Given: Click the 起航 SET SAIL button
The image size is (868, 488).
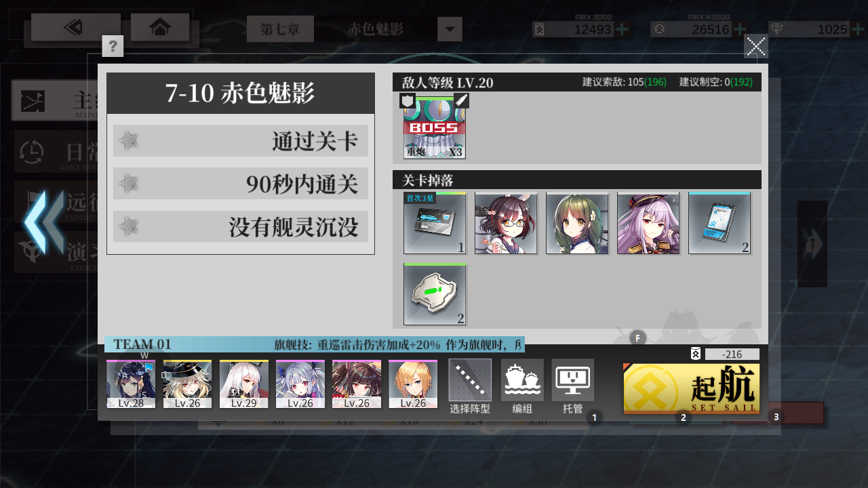Looking at the screenshot, I should 692,388.
